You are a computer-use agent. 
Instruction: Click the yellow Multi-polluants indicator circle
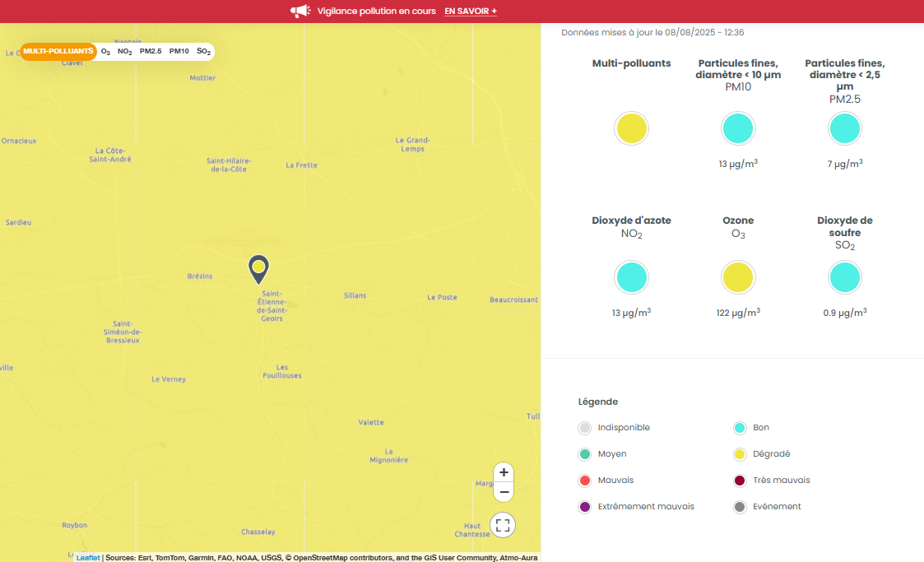pyautogui.click(x=631, y=129)
